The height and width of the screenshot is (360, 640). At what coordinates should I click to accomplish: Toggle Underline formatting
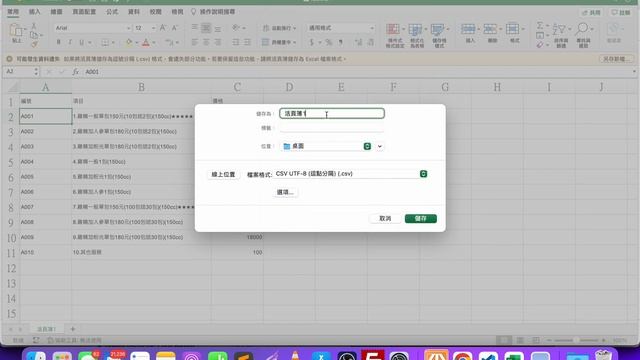(82, 42)
